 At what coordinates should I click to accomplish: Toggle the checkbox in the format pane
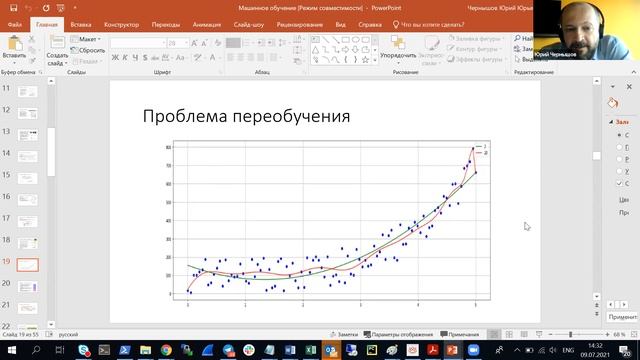coord(619,183)
